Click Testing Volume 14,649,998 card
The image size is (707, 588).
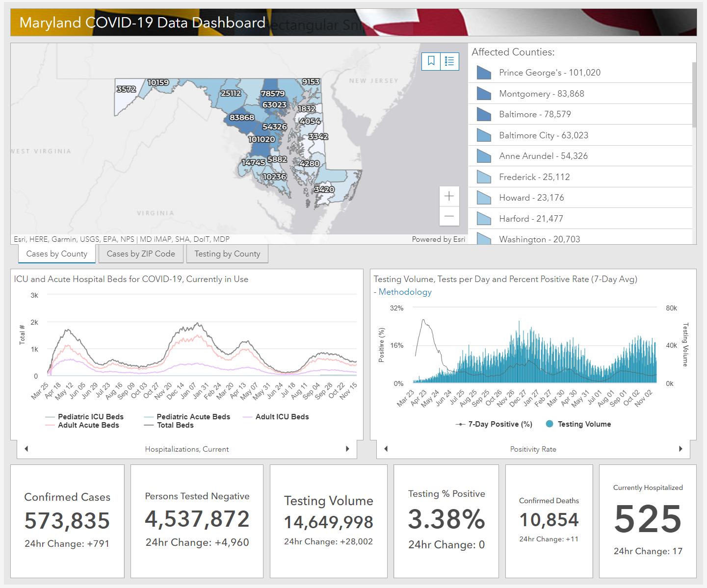pos(329,521)
